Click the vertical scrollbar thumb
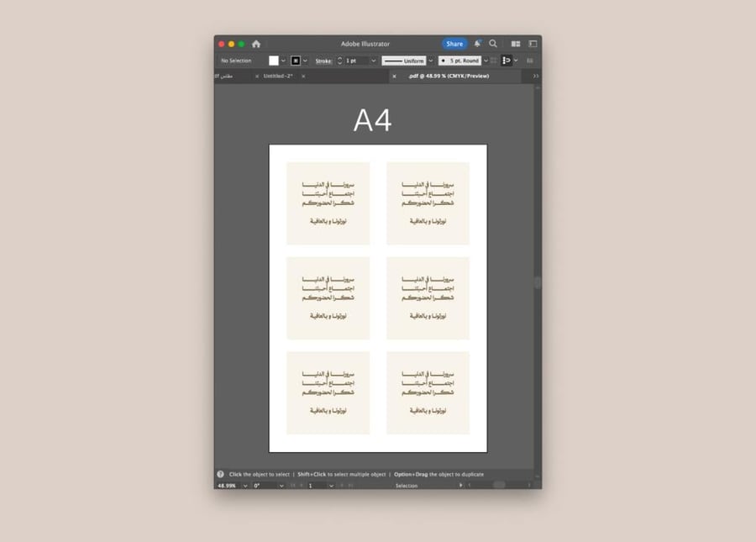The width and height of the screenshot is (756, 542). (538, 282)
